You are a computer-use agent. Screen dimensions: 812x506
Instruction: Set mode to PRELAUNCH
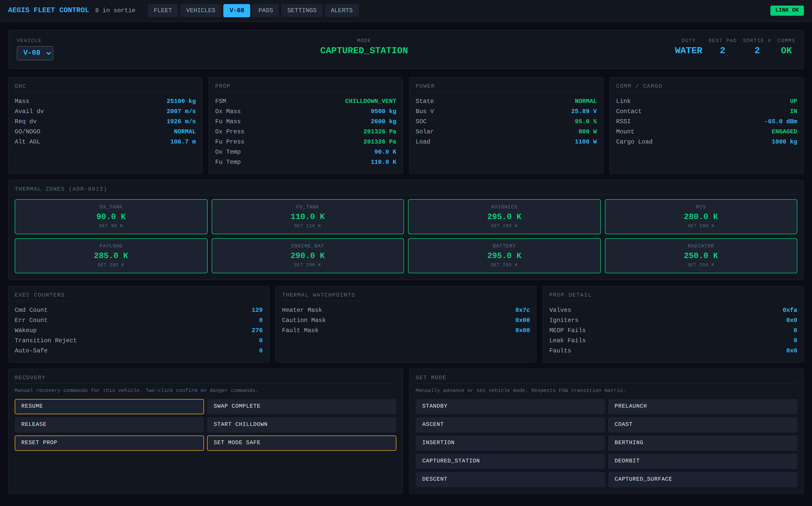[702, 406]
